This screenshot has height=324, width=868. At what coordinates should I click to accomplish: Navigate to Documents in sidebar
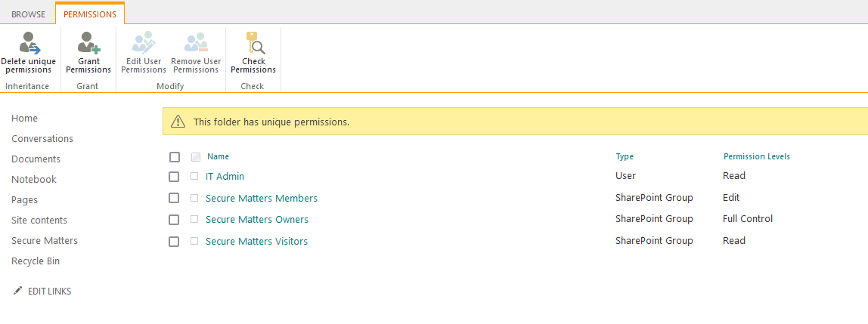click(x=36, y=159)
